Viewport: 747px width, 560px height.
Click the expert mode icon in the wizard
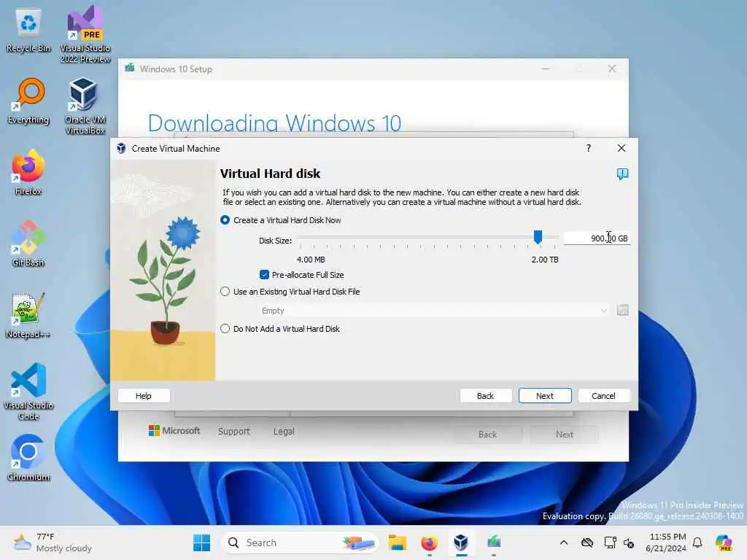(622, 174)
